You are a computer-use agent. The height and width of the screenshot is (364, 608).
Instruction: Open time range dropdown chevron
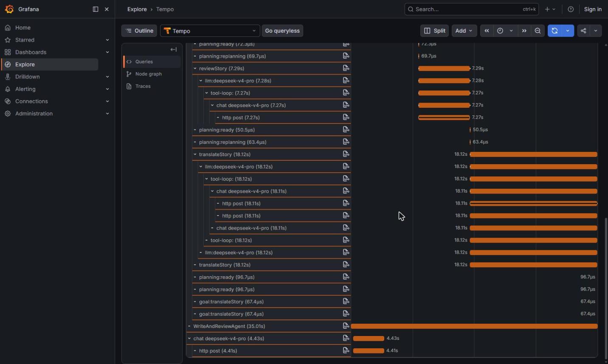pyautogui.click(x=511, y=31)
